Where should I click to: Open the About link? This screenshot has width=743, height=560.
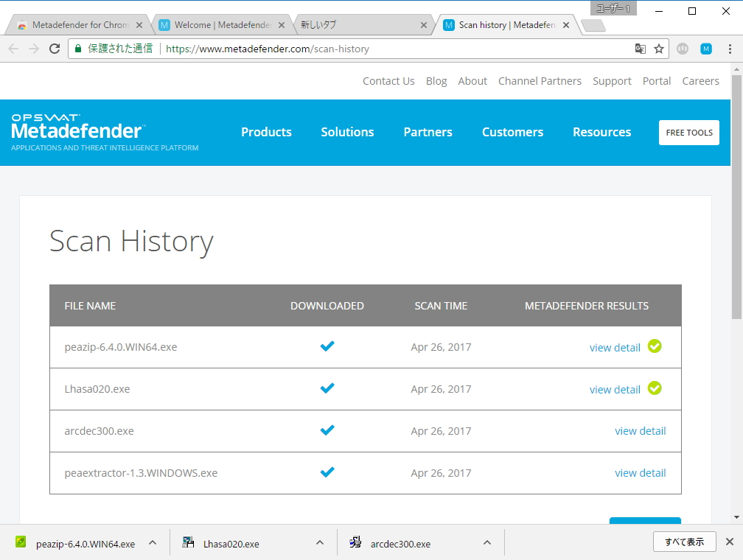pyautogui.click(x=472, y=81)
